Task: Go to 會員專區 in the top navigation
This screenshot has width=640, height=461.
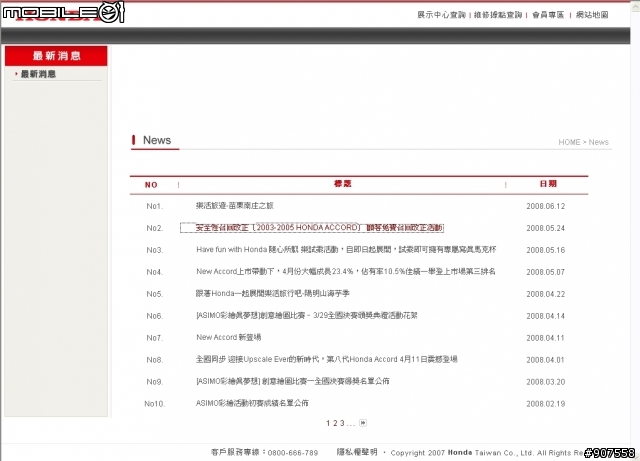Action: (548, 15)
